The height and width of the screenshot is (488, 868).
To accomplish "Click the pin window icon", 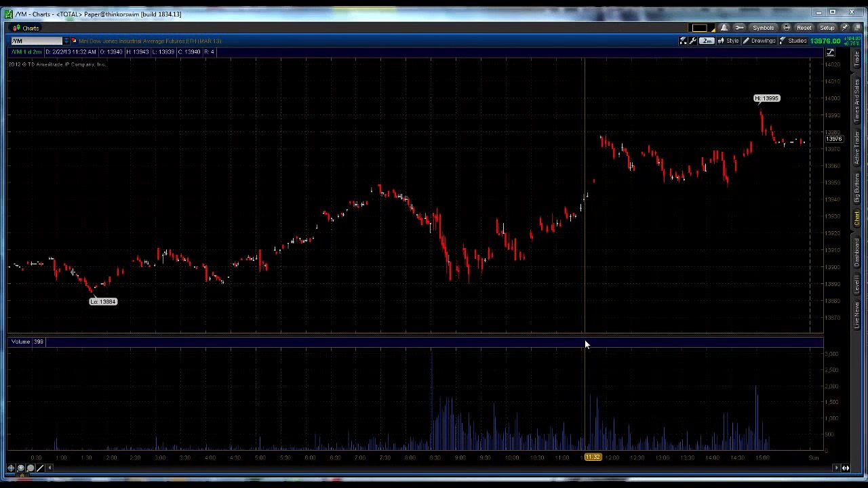I will point(844,28).
